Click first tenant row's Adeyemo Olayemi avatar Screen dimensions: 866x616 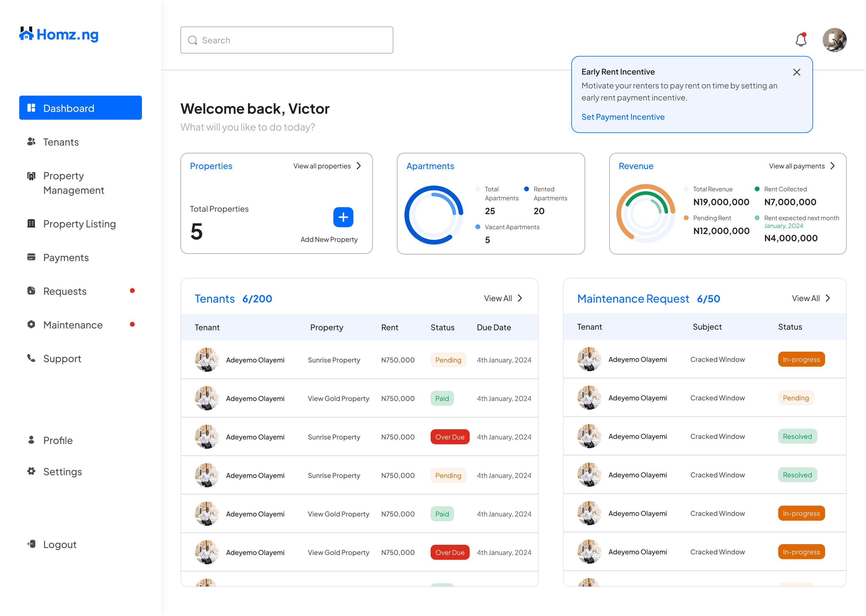[x=207, y=360]
